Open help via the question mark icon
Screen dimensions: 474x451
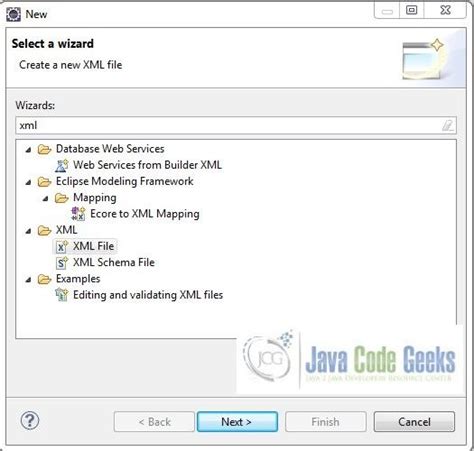30,421
